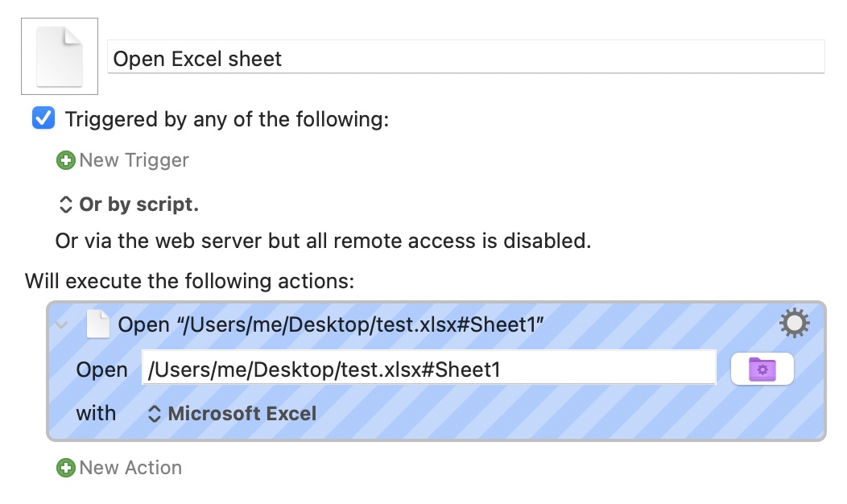Open the Microsoft Excel application dropdown
847x504 pixels.
click(x=232, y=414)
